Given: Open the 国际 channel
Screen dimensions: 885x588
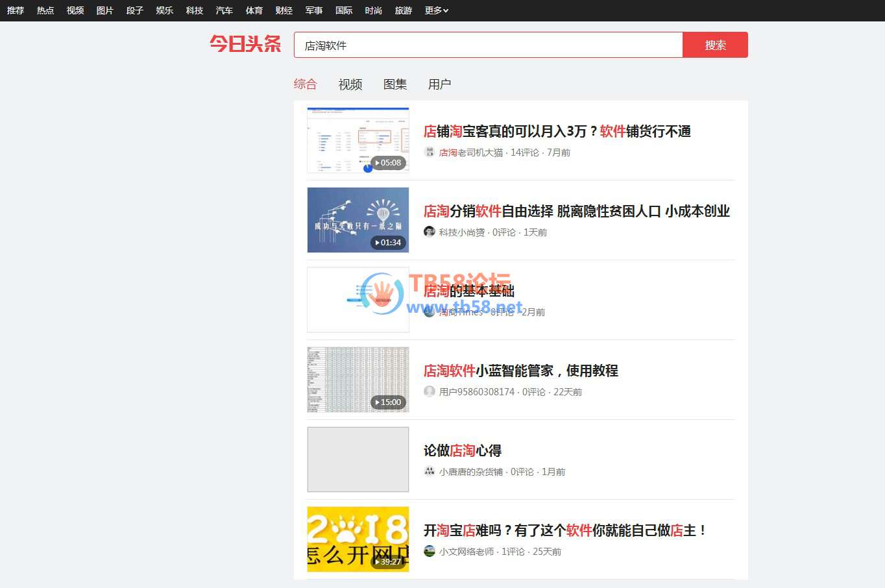Looking at the screenshot, I should pos(344,10).
